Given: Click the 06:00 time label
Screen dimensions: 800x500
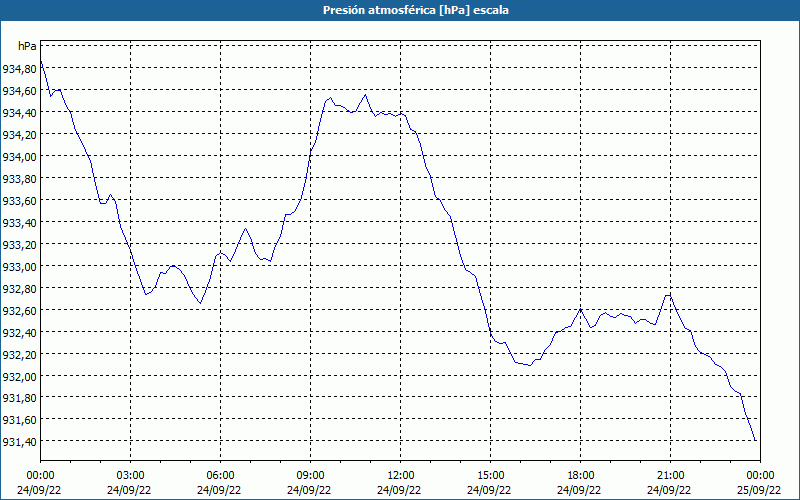Looking at the screenshot, I should point(220,476).
